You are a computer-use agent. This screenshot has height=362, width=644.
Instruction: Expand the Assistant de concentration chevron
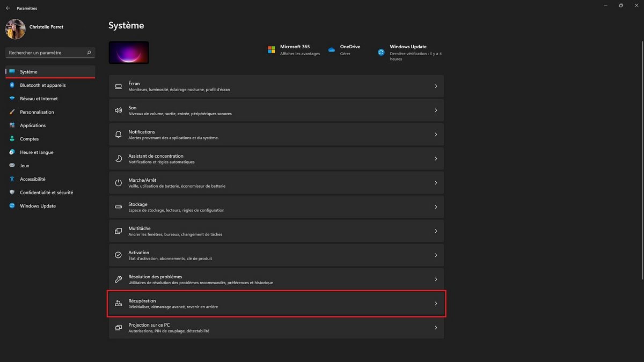(436, 159)
